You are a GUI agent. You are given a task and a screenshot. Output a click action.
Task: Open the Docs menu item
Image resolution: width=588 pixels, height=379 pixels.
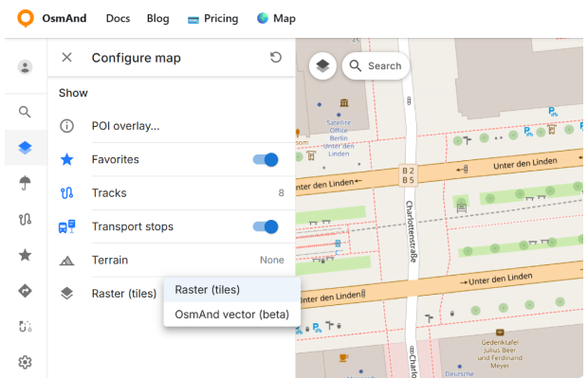pyautogui.click(x=119, y=18)
